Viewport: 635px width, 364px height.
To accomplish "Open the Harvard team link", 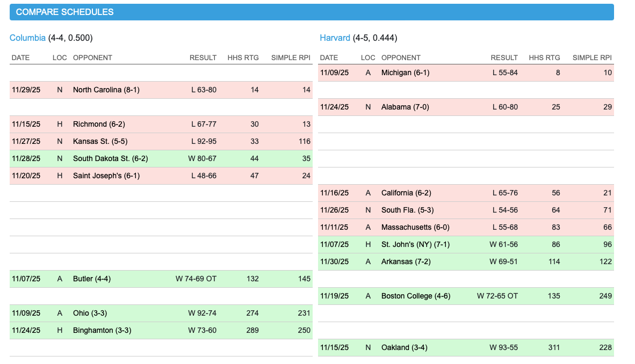I will [x=335, y=38].
